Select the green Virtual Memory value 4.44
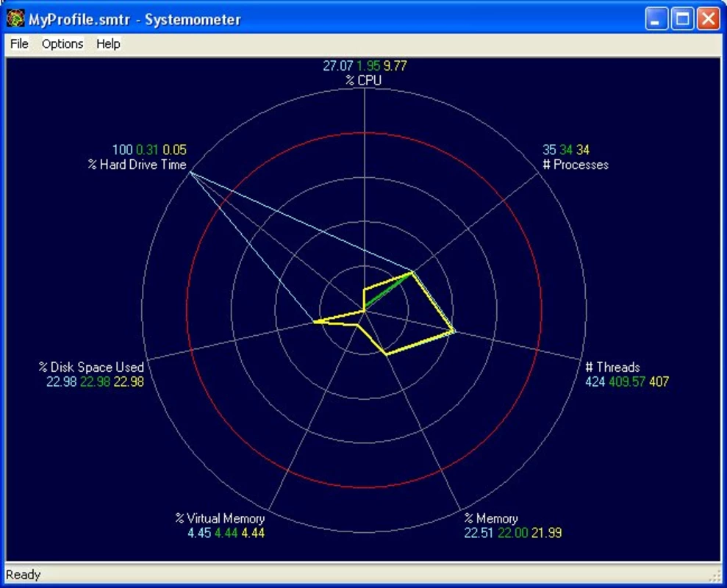 (x=226, y=533)
